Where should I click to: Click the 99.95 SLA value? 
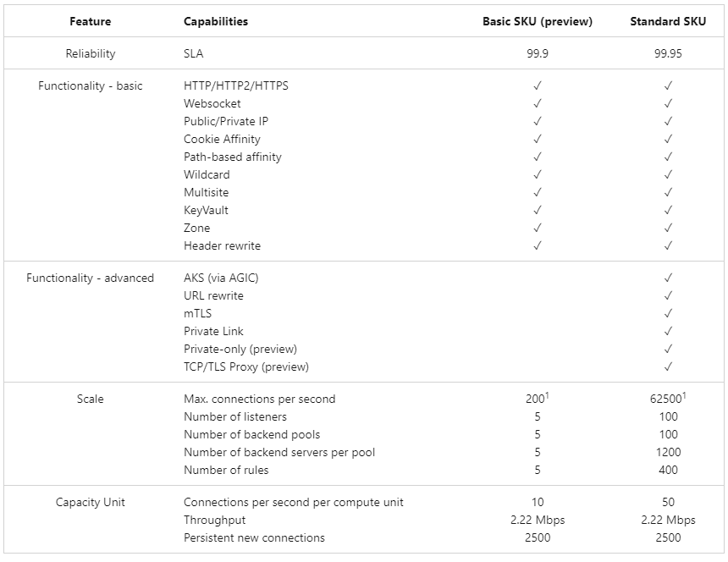coord(668,53)
